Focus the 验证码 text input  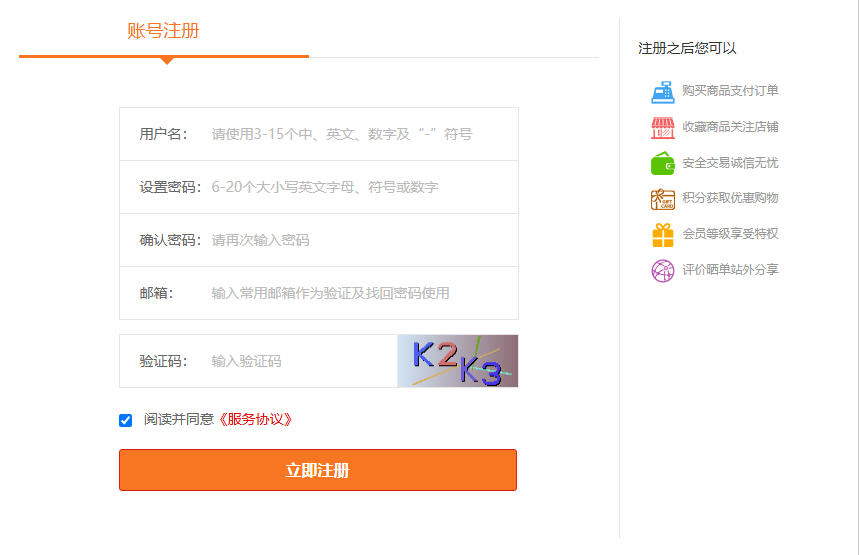(x=300, y=361)
